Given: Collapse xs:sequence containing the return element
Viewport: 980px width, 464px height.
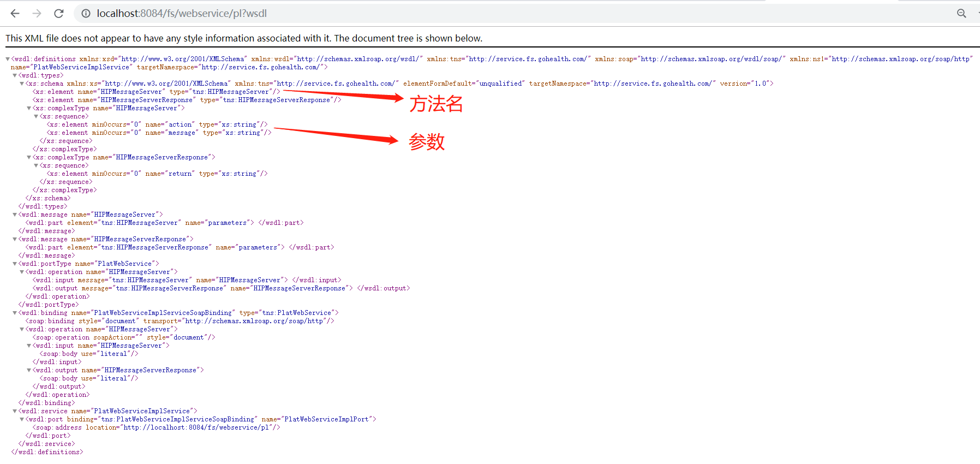Looking at the screenshot, I should click(36, 165).
